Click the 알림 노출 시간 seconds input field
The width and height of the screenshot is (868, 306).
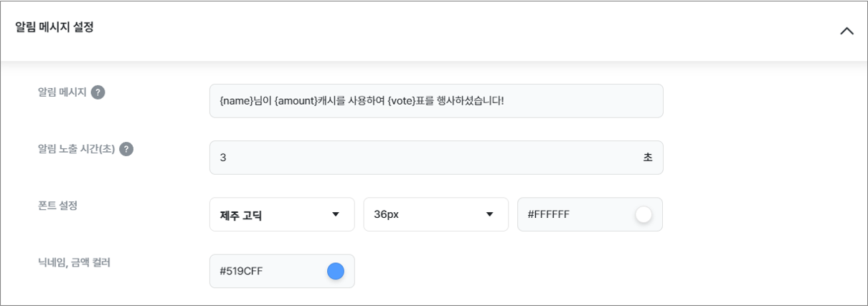click(x=436, y=158)
